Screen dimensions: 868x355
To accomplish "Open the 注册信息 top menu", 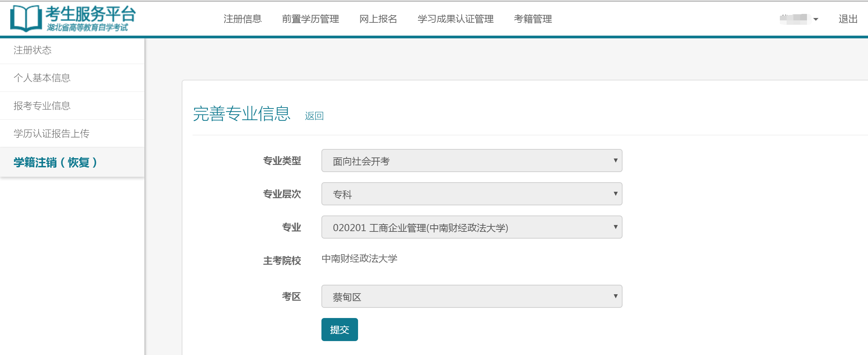I will coord(242,19).
